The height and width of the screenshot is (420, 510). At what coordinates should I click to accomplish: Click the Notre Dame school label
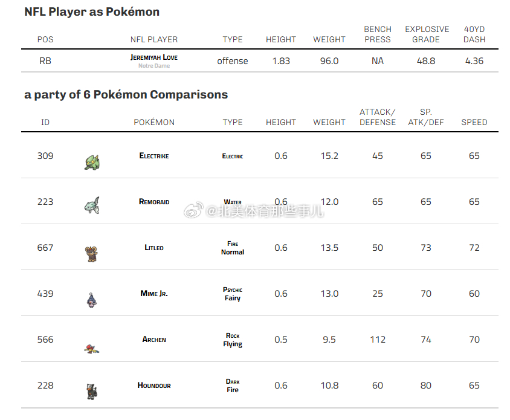pyautogui.click(x=154, y=66)
